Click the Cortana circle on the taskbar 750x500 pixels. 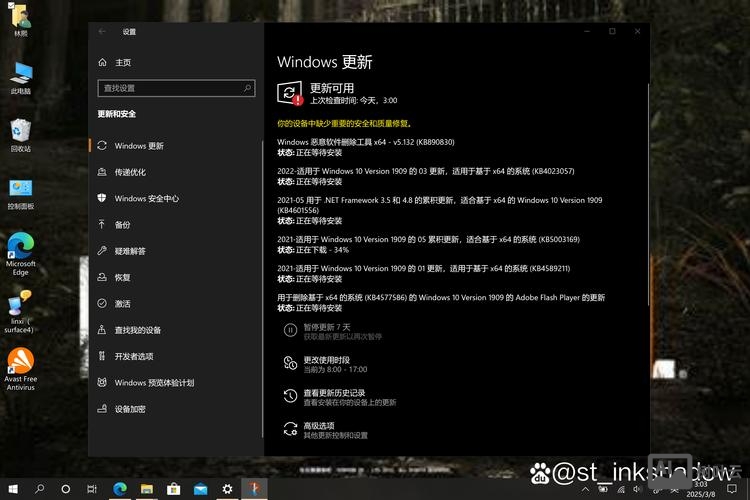pyautogui.click(x=66, y=489)
